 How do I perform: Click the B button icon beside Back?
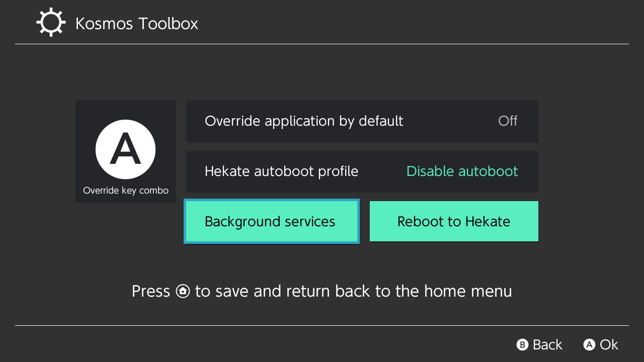pyautogui.click(x=522, y=345)
